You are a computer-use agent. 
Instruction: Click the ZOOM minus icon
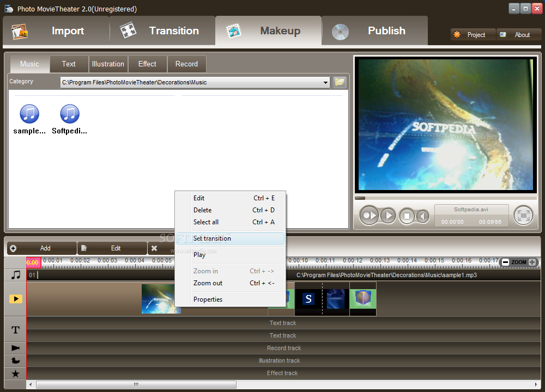coord(505,262)
